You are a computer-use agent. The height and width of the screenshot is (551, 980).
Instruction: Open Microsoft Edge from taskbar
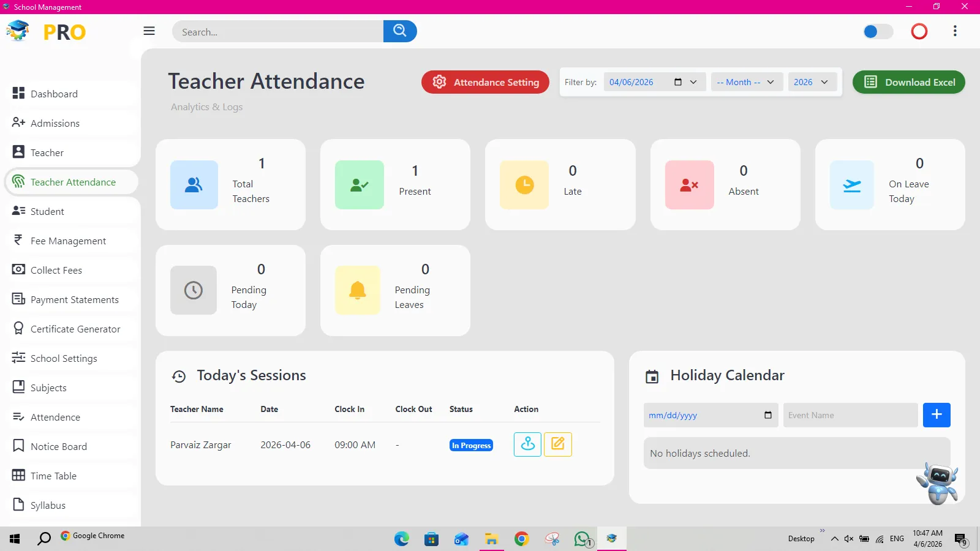click(402, 539)
